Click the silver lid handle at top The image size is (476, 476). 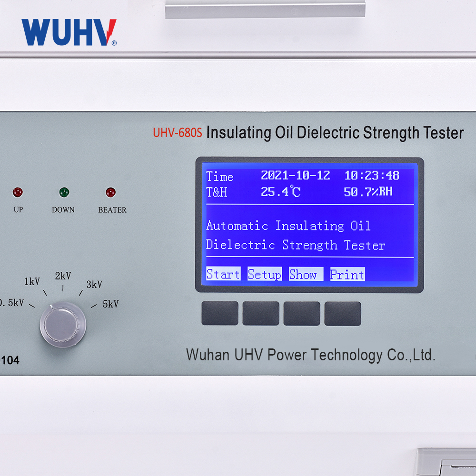click(x=265, y=10)
